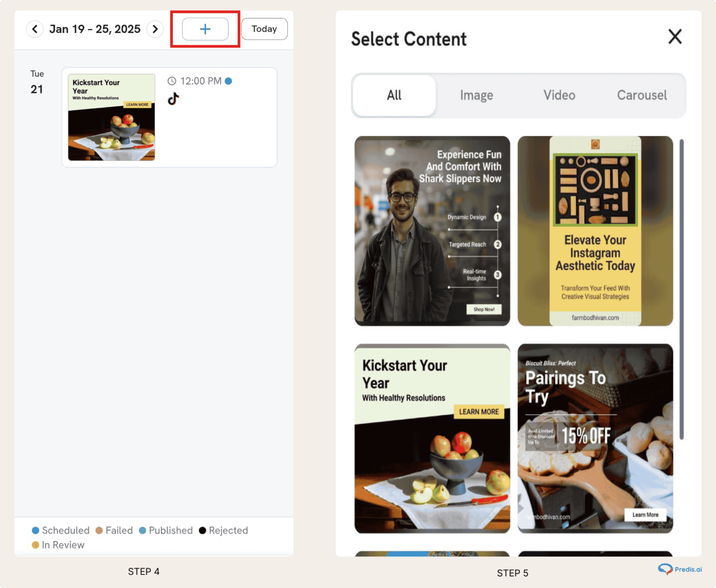Click the plus add post button
716x588 pixels.
pos(205,29)
